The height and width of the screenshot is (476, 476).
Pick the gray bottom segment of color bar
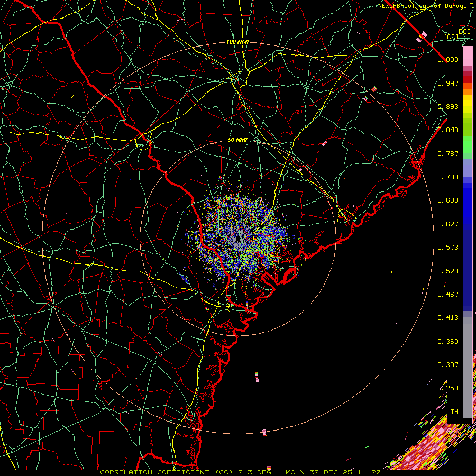pyautogui.click(x=467, y=368)
